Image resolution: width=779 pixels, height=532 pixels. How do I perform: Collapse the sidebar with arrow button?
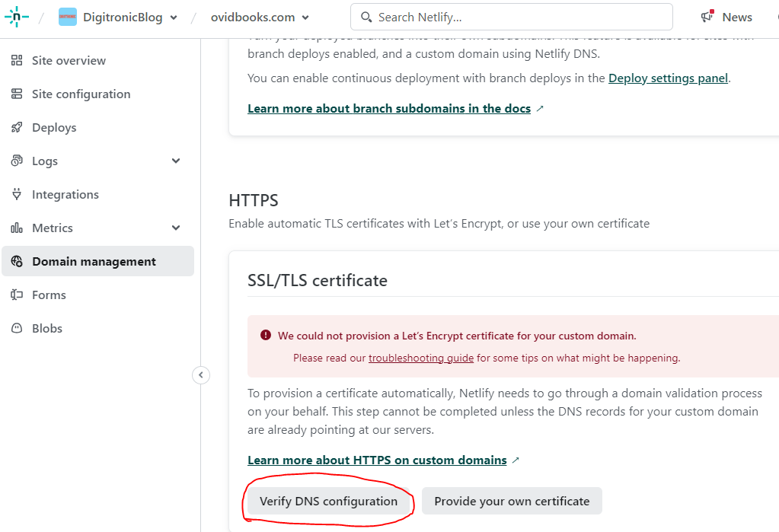201,375
